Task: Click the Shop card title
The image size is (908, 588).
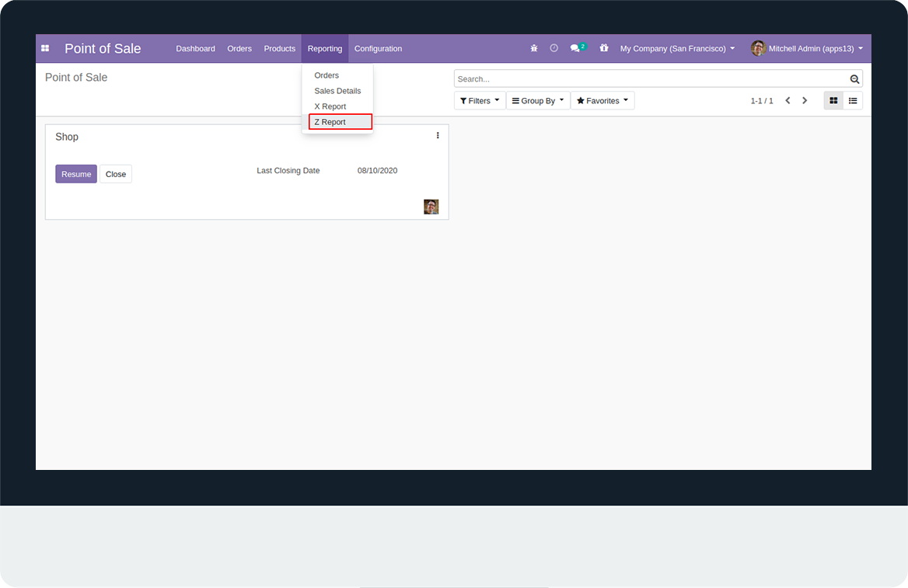Action: point(67,137)
